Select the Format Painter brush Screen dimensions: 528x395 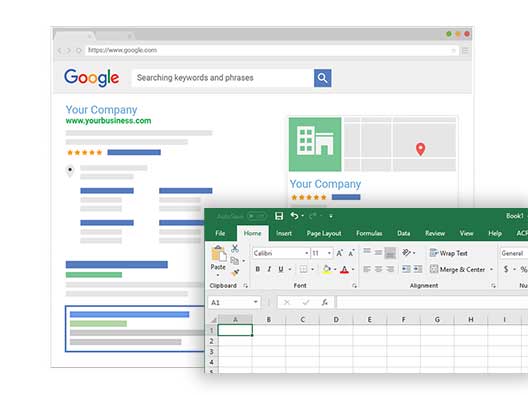tap(235, 272)
